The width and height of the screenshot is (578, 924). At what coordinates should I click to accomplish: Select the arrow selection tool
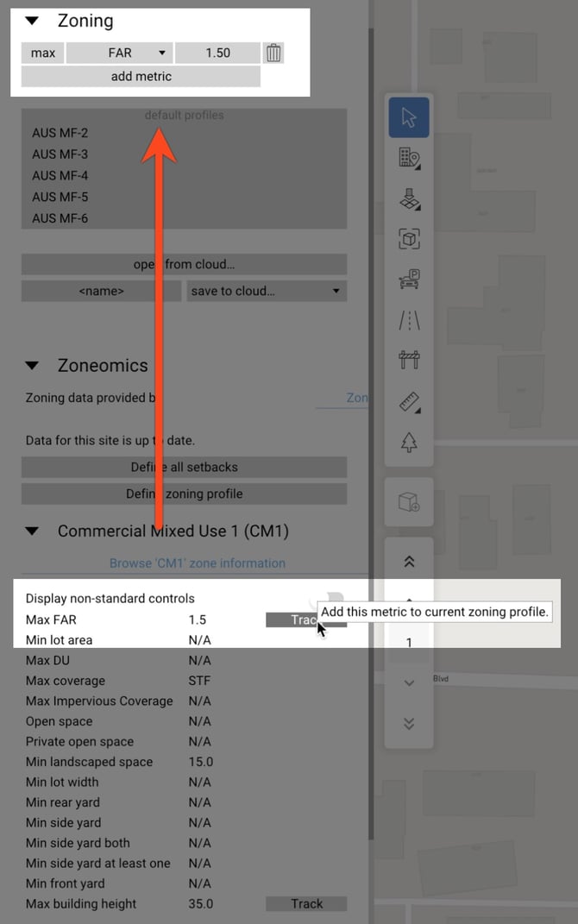409,117
